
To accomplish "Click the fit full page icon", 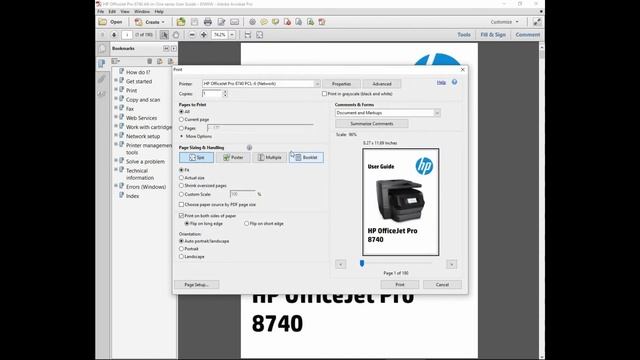I will 260,35.
